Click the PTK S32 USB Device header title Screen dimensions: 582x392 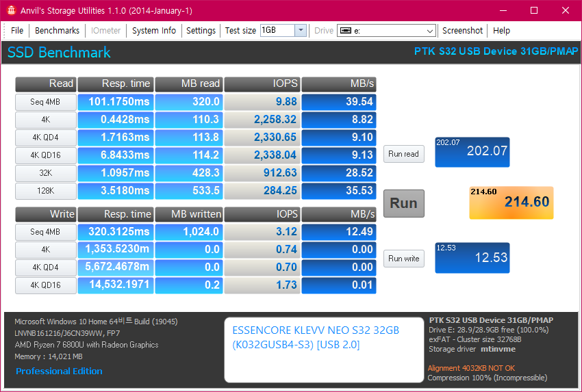coord(496,51)
